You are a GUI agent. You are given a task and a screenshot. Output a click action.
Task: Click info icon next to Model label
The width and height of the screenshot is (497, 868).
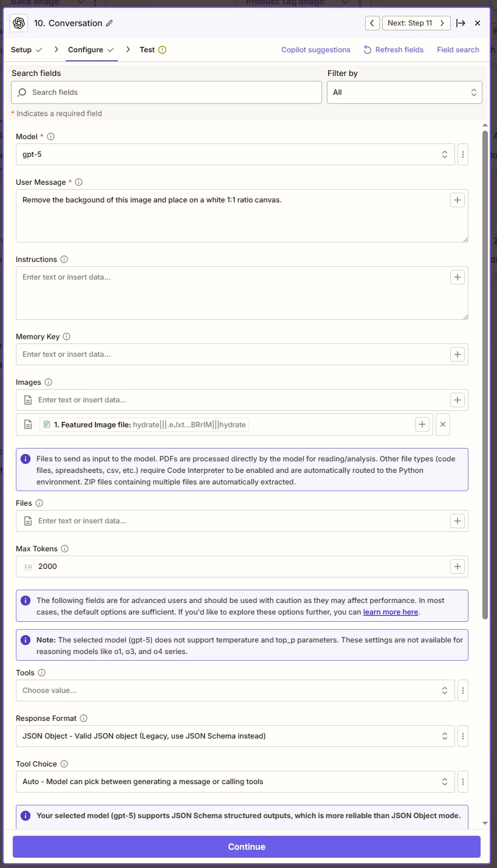(51, 137)
